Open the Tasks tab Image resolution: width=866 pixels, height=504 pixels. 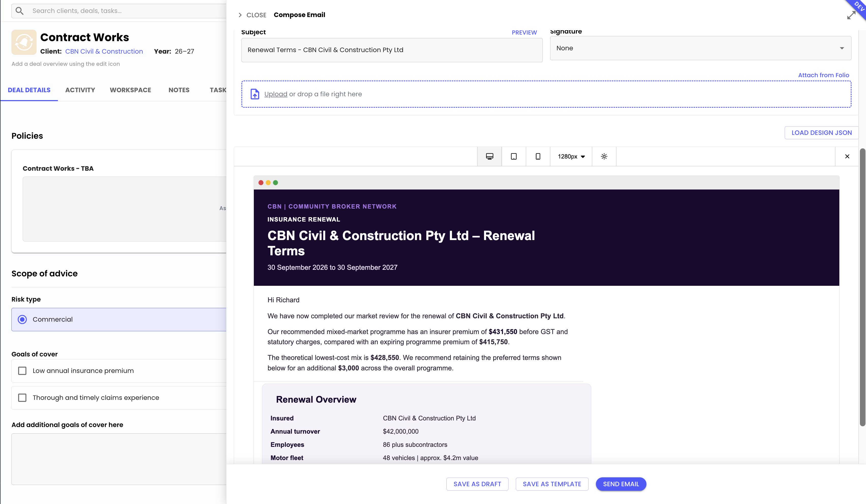218,90
